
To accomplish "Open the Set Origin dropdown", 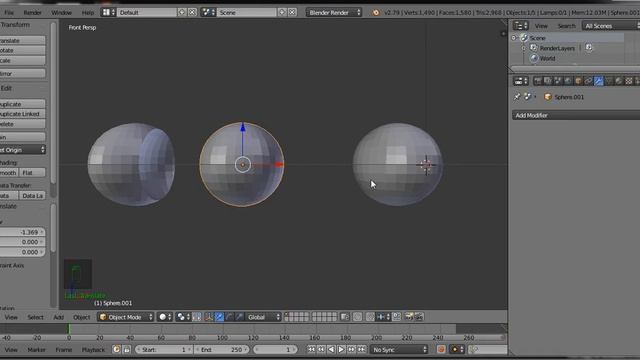I will pos(22,150).
